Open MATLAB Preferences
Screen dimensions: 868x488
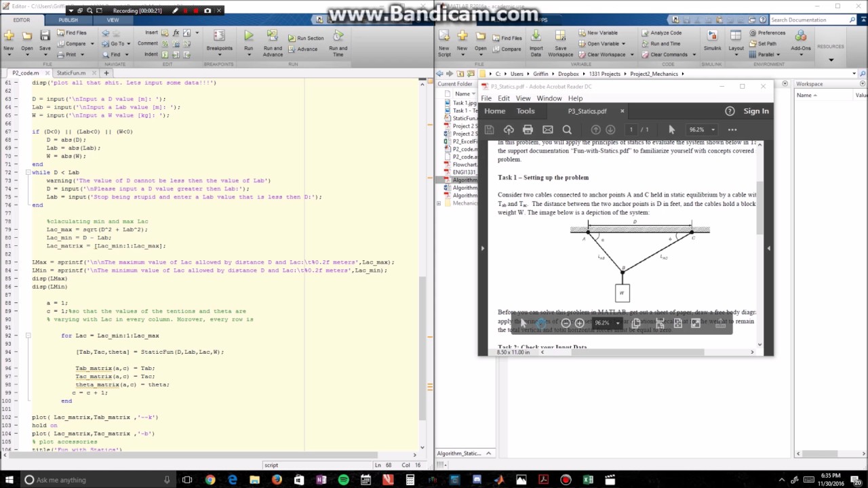[x=767, y=33]
